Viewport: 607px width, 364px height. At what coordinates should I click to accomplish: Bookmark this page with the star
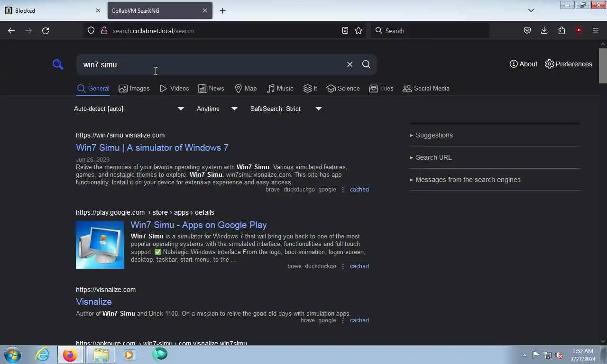pos(359,31)
